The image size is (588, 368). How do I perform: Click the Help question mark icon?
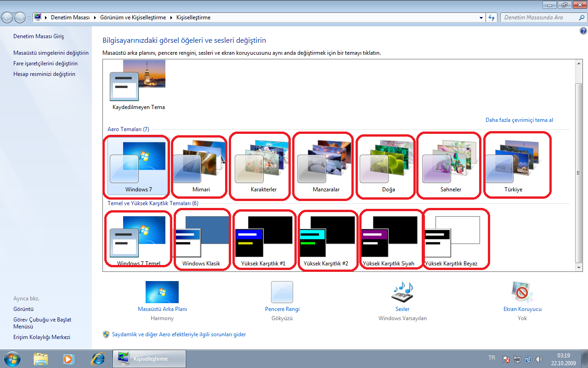[583, 31]
